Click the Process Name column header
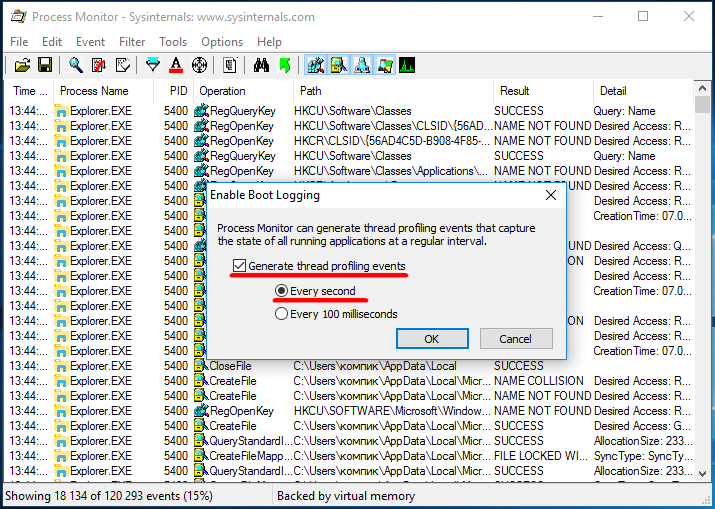715x509 pixels. click(104, 91)
